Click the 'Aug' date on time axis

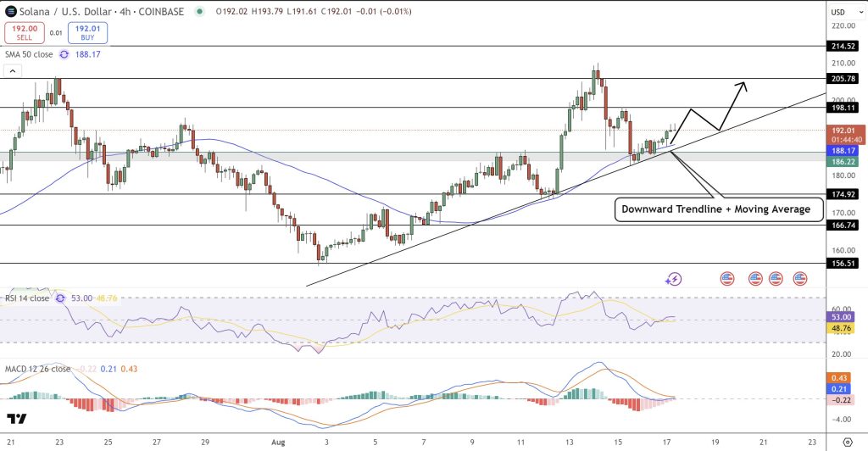coord(278,443)
